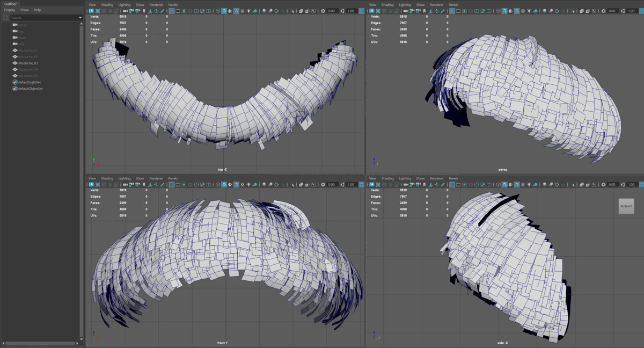This screenshot has height=348, width=644.
Task: Open the Outliner Help menu
Action: [x=37, y=10]
